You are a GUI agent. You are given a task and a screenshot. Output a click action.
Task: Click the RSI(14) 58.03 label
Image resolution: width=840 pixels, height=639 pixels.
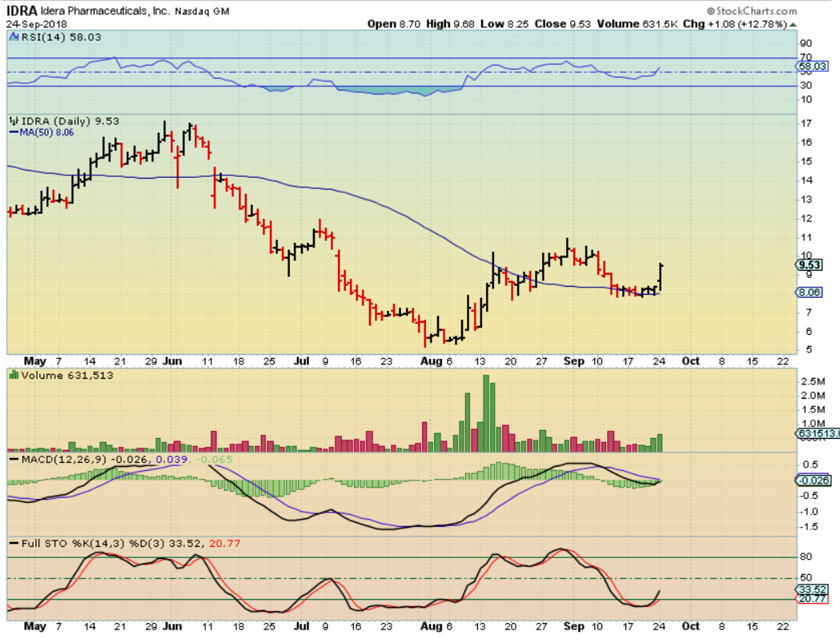[x=61, y=37]
